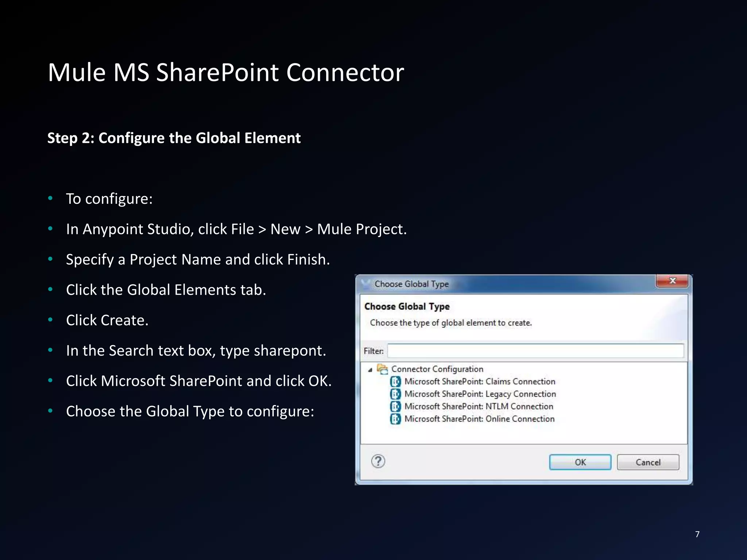Click the bullet text 'Click Create.'
Viewport: 747px width, 560px height.
pos(107,320)
